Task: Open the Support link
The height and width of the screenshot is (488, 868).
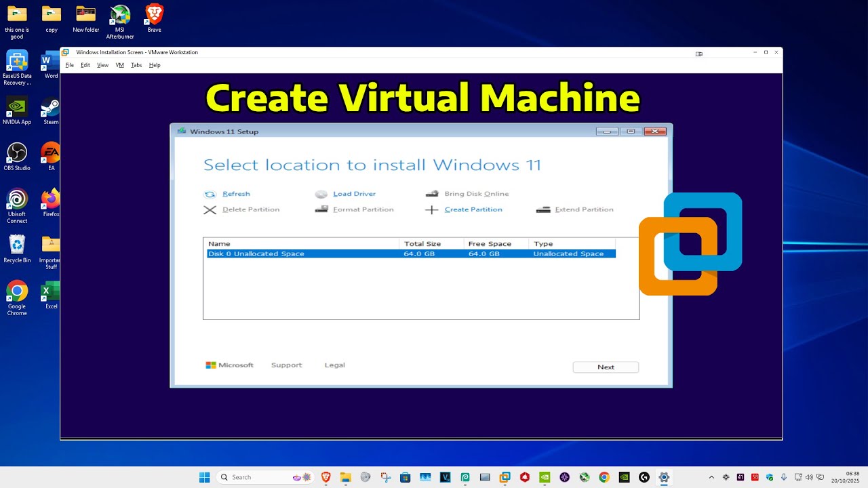Action: pos(286,365)
